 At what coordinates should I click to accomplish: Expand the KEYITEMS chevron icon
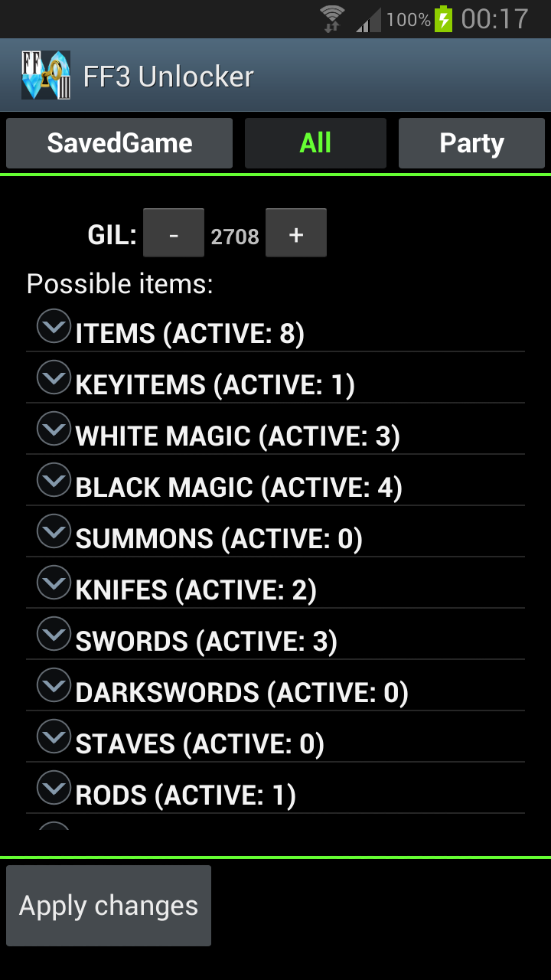[x=54, y=377]
